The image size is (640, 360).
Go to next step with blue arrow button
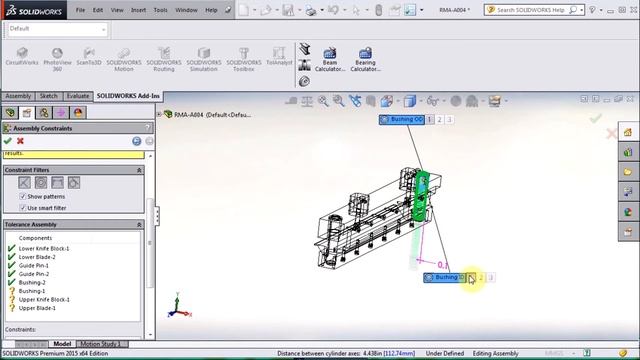(137, 141)
